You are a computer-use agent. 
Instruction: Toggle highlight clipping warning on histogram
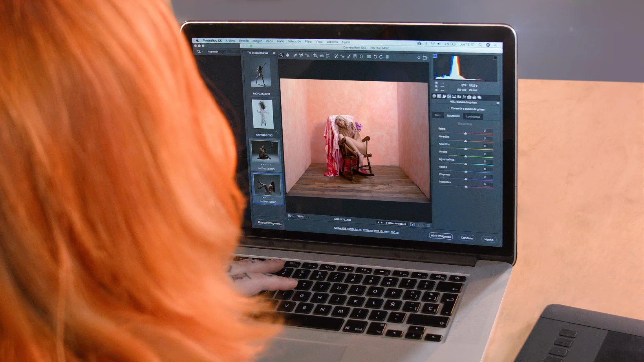pyautogui.click(x=495, y=58)
